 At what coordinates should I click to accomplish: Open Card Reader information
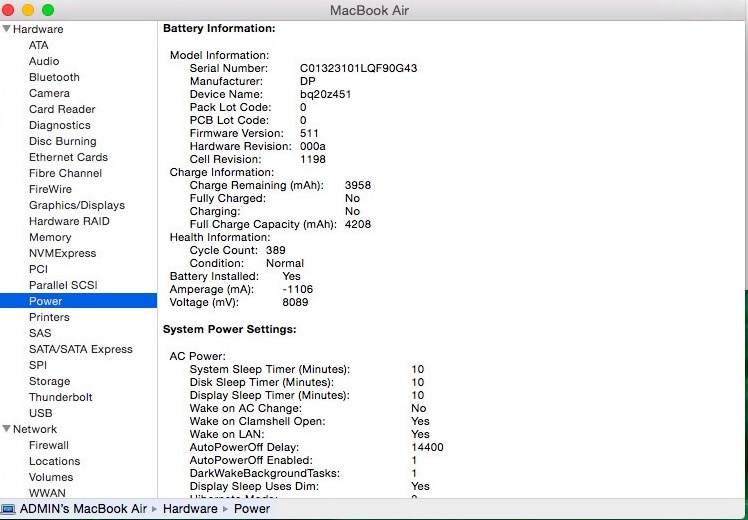tap(62, 109)
